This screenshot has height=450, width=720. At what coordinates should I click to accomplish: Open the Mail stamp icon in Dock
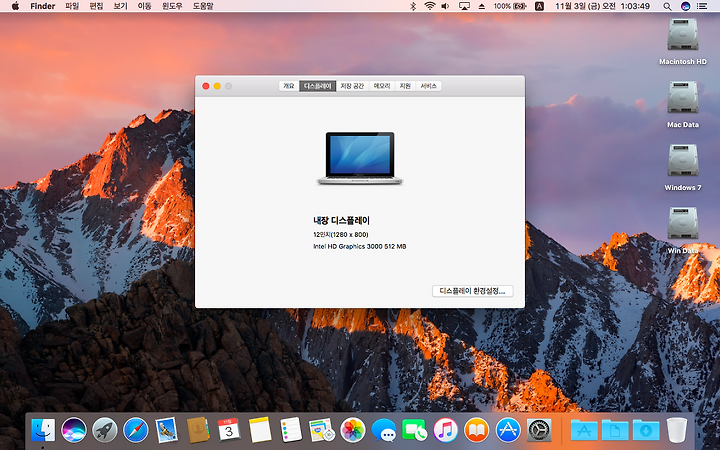point(166,430)
